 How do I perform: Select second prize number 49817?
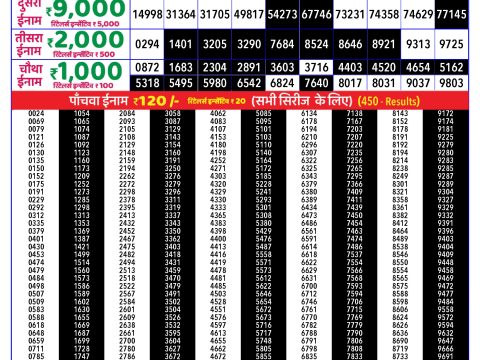click(x=249, y=14)
